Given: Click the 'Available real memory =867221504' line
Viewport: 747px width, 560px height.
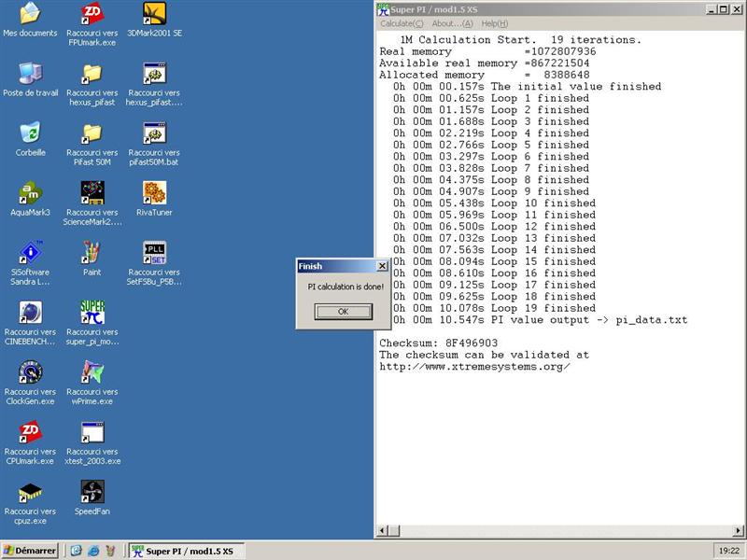Looking at the screenshot, I should tap(484, 63).
